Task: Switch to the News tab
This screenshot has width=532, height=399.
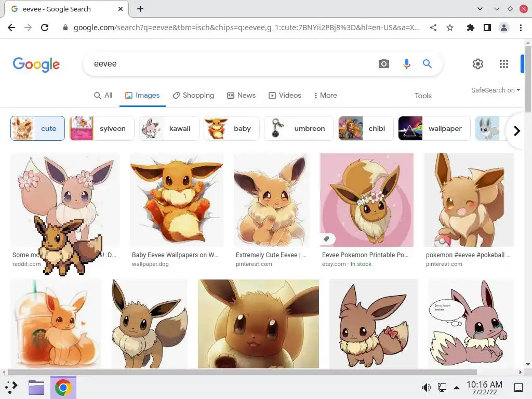Action: click(x=241, y=96)
